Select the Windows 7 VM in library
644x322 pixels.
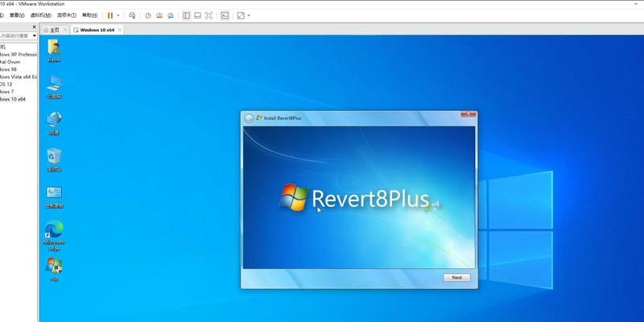coord(7,92)
